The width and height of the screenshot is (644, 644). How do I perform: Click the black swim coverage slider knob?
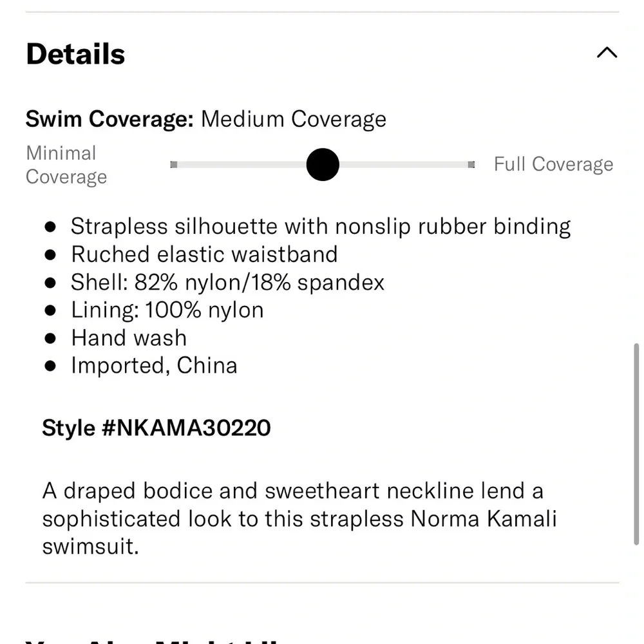click(323, 165)
